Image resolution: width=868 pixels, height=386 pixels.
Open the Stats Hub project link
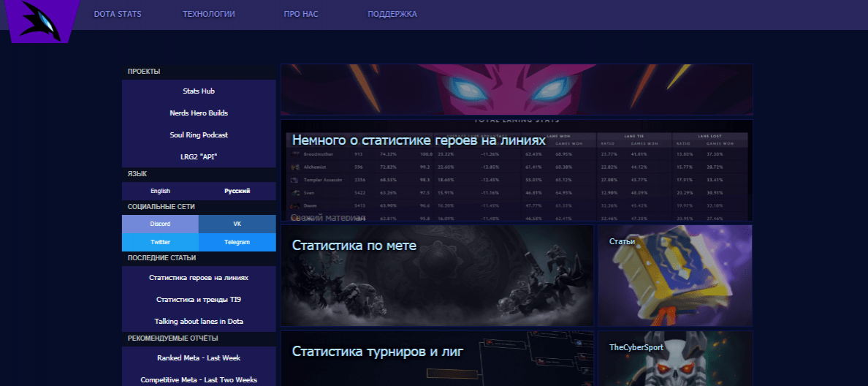199,91
